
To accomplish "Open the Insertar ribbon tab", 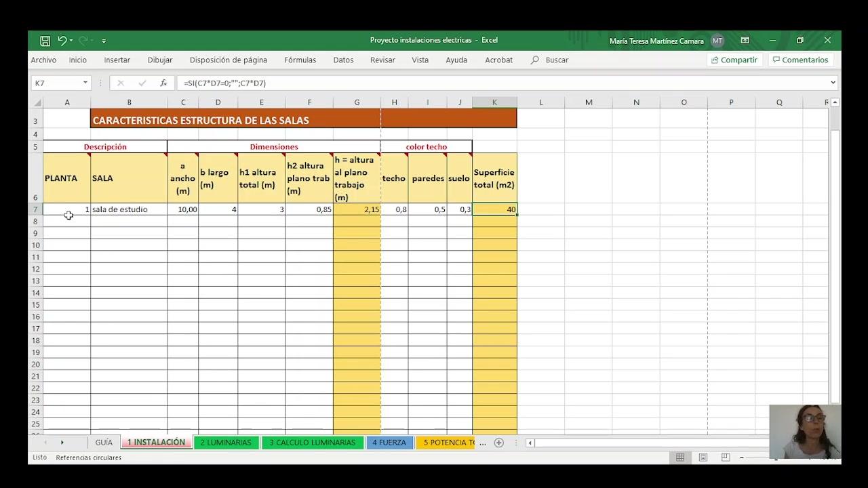I will (117, 60).
